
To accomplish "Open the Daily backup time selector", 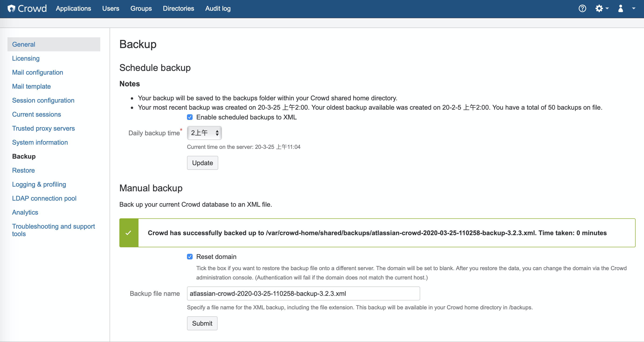I will tap(204, 133).
